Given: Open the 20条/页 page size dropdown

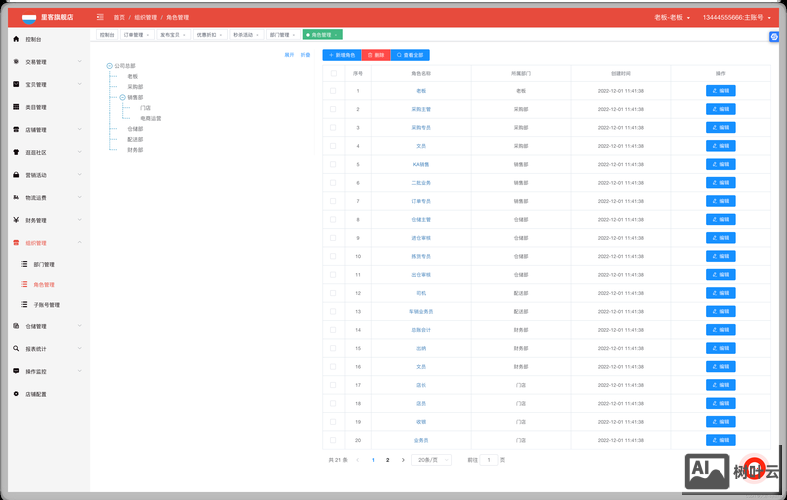Looking at the screenshot, I should coord(432,460).
